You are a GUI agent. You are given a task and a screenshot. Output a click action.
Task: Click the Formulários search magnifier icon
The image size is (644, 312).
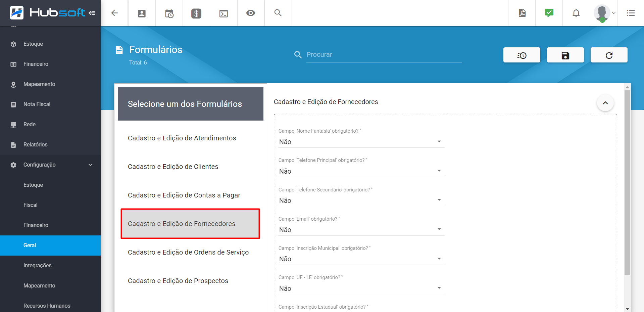[x=298, y=54]
